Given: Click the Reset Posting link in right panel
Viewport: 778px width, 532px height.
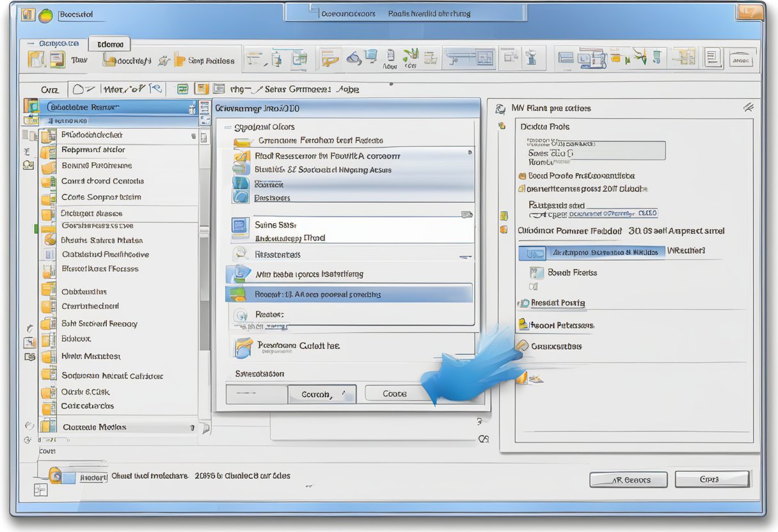Looking at the screenshot, I should (x=557, y=302).
